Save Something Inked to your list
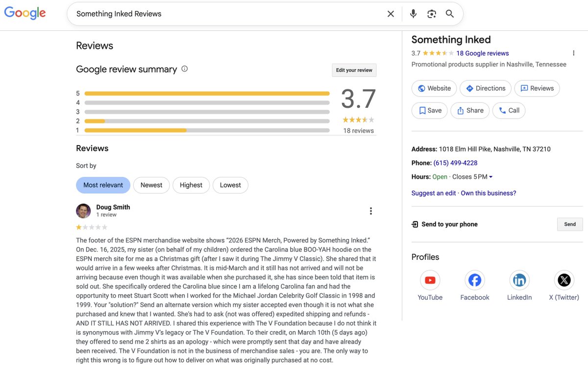The height and width of the screenshot is (369, 588). point(430,111)
